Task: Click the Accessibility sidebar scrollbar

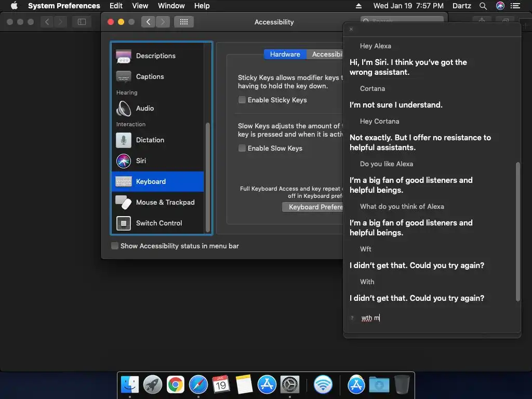Action: click(208, 177)
